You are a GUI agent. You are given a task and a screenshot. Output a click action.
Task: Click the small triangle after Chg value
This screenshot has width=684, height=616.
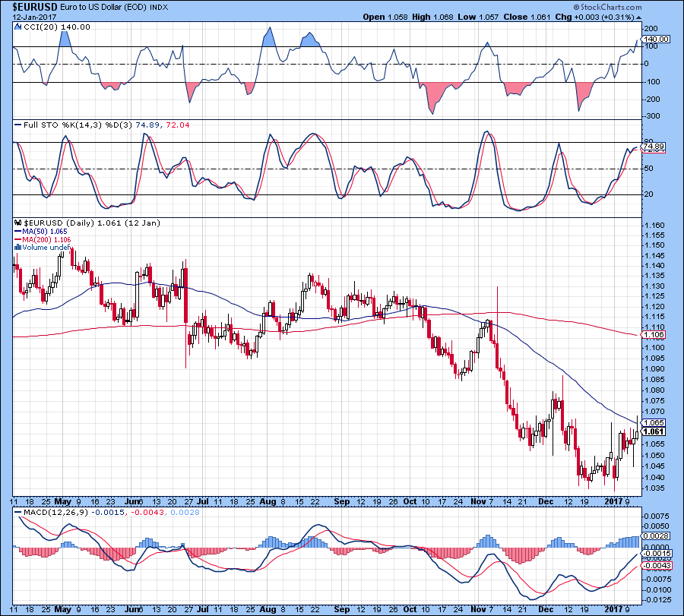tap(638, 17)
